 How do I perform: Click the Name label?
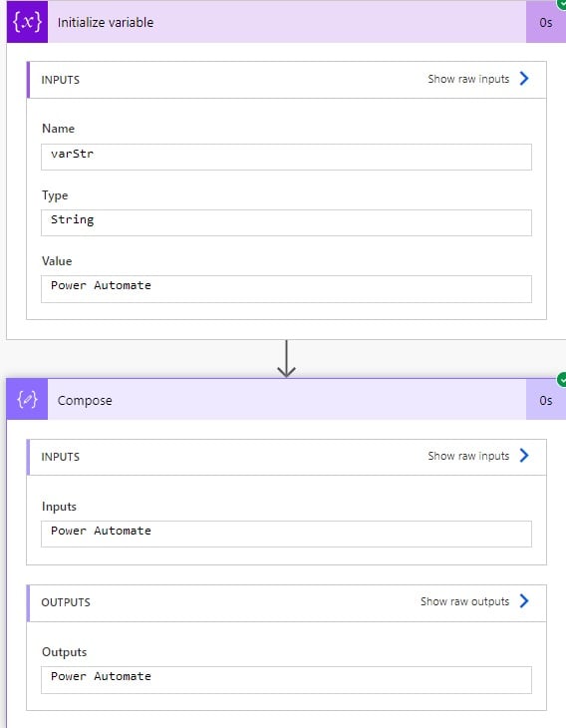(x=58, y=129)
